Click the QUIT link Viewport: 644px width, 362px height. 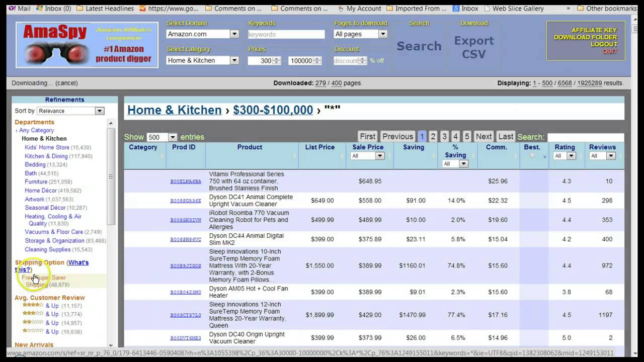tap(610, 51)
